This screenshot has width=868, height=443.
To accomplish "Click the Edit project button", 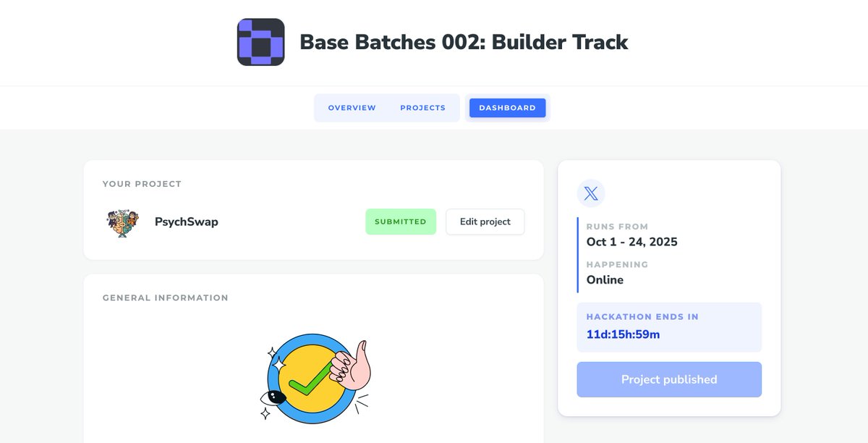I will (485, 221).
